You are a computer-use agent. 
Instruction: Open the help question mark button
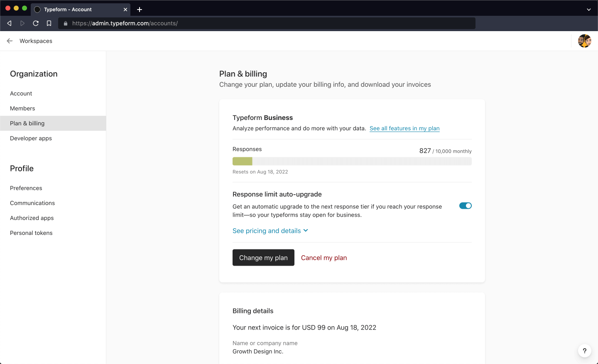[x=585, y=351]
